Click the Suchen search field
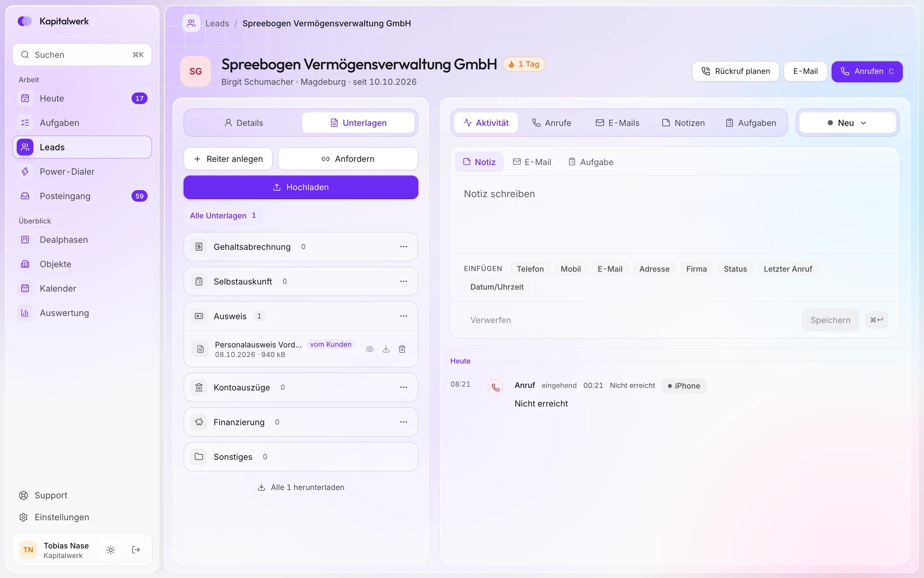Image resolution: width=924 pixels, height=578 pixels. point(82,55)
